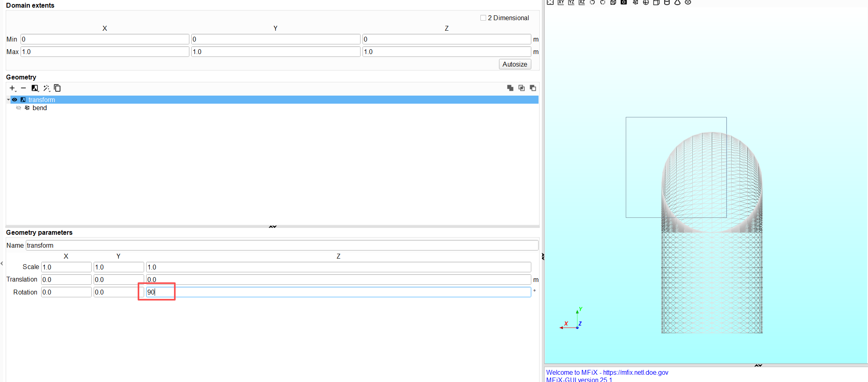Viewport: 868px width, 382px height.
Task: Open the add geometry dropdown
Action: click(13, 88)
